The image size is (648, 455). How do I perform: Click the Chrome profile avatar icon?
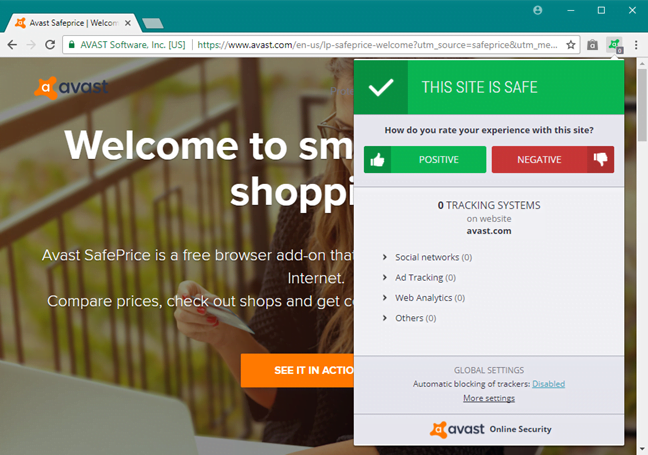[x=538, y=10]
